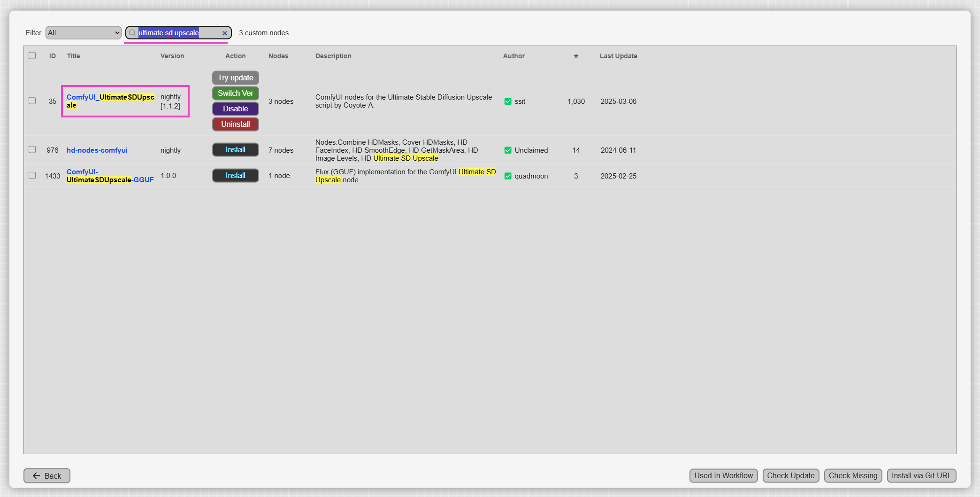This screenshot has width=980, height=497.
Task: Click the 3 nodes cell
Action: click(281, 101)
